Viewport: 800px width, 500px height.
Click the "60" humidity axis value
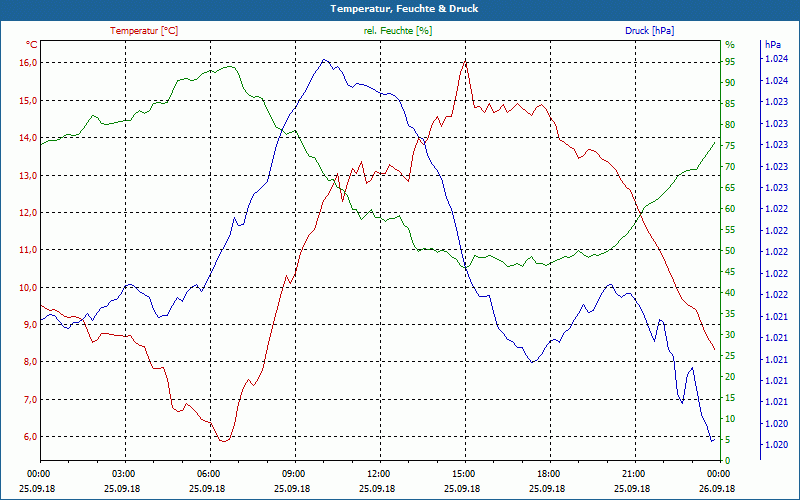tap(730, 209)
